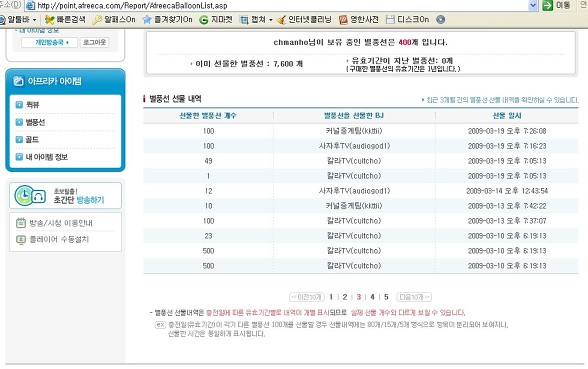This screenshot has width=588, height=369.
Task: Click 사자후TV(audiogod1) in the 12:43:54 row
Action: point(354,191)
